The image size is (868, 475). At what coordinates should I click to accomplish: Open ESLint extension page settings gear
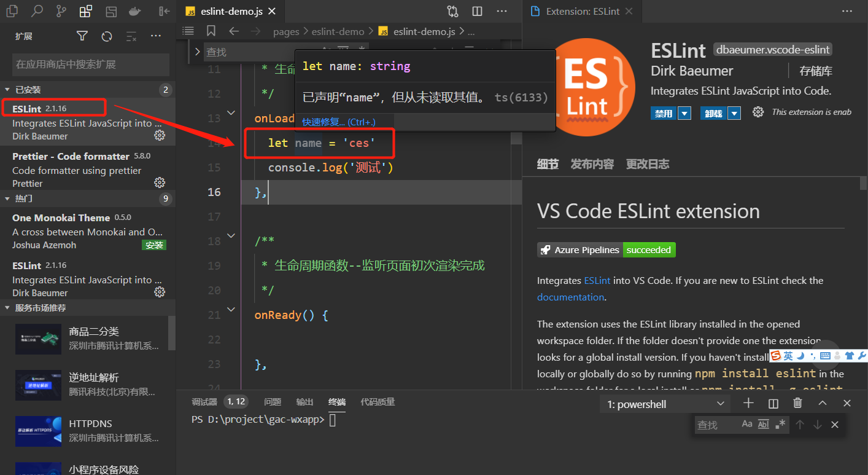click(x=758, y=112)
